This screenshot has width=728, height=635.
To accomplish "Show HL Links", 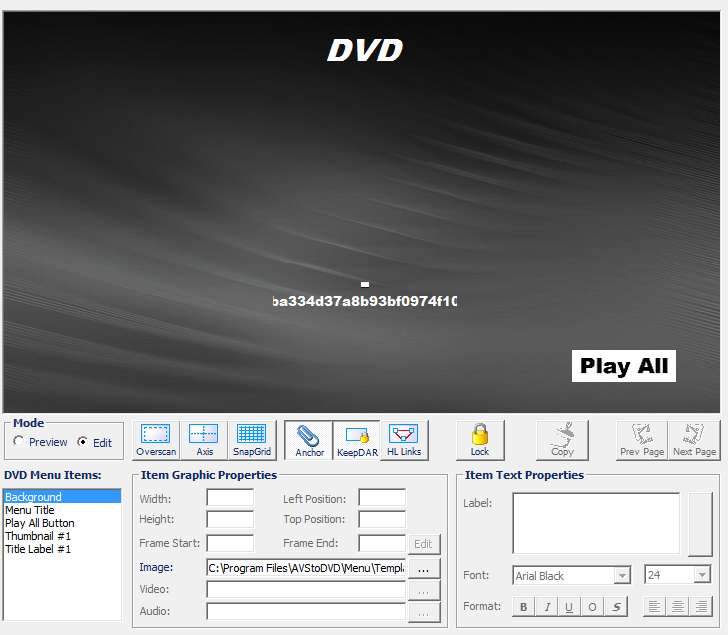I will (404, 440).
